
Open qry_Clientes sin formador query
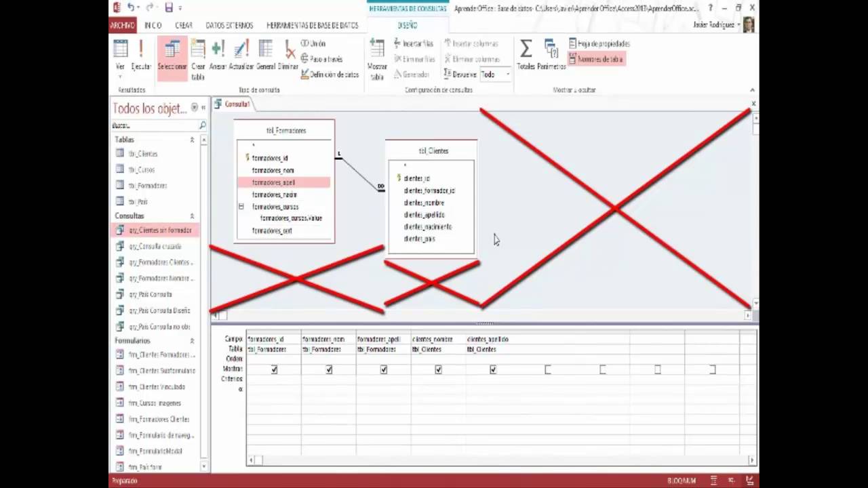[x=157, y=230]
